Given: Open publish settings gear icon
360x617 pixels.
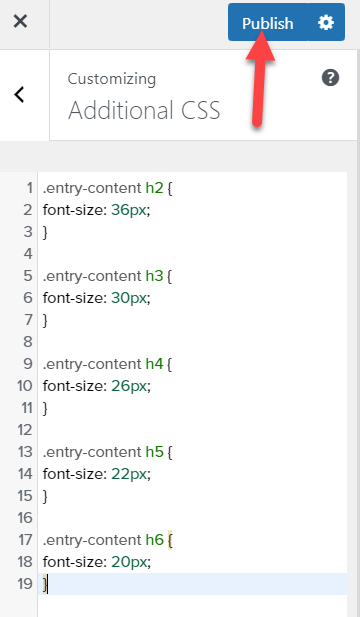Looking at the screenshot, I should click(326, 22).
